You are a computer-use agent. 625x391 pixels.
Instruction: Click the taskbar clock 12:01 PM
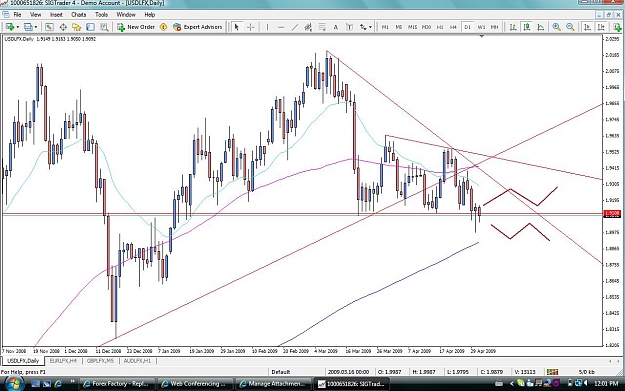pyautogui.click(x=606, y=384)
